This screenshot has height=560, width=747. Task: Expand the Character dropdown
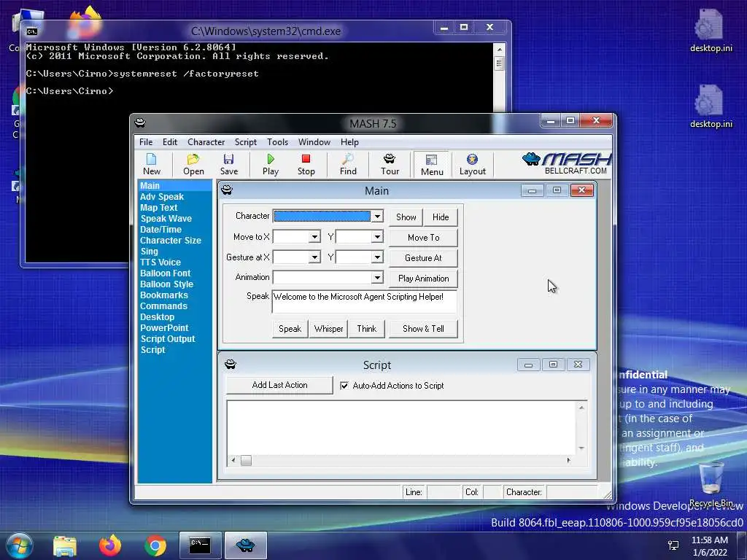click(377, 216)
